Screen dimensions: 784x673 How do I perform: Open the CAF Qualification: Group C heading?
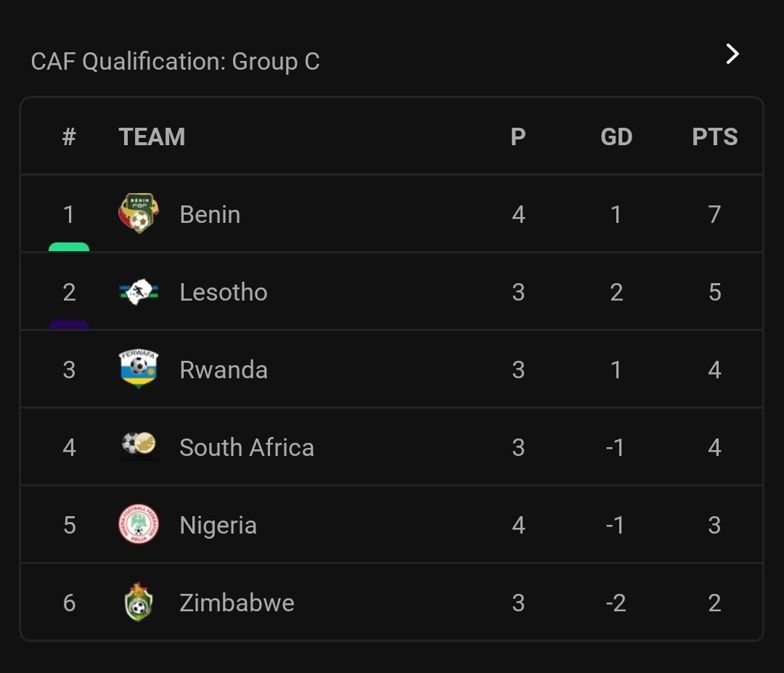coord(175,62)
